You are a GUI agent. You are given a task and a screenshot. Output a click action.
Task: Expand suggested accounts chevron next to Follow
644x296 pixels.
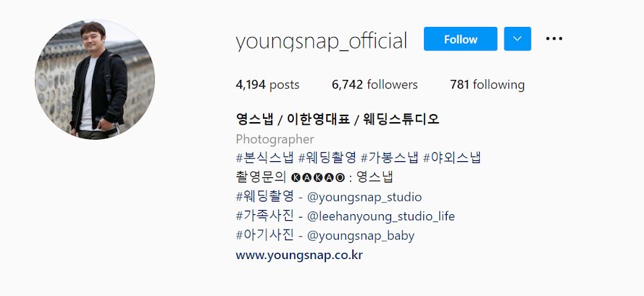(517, 39)
